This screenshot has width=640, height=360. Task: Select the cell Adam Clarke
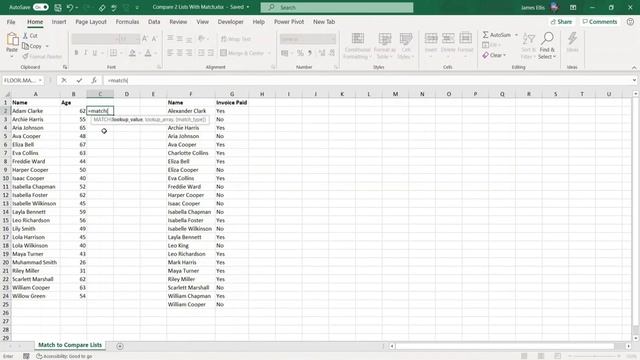point(36,111)
